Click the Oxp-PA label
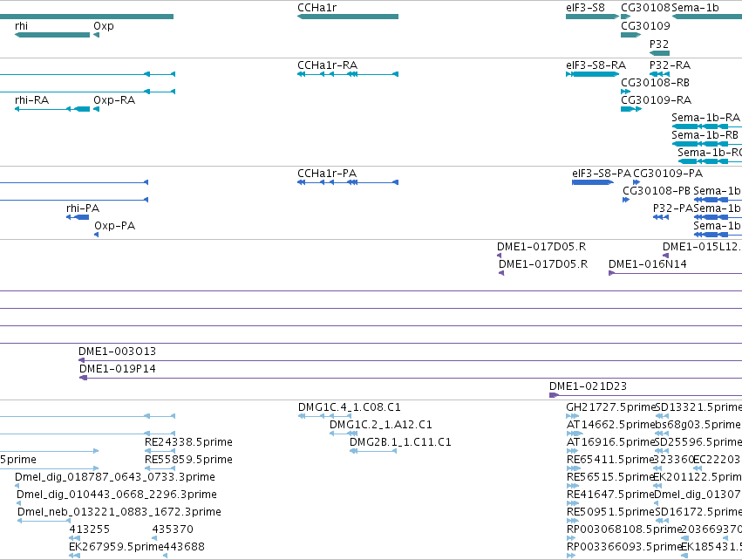 [114, 226]
